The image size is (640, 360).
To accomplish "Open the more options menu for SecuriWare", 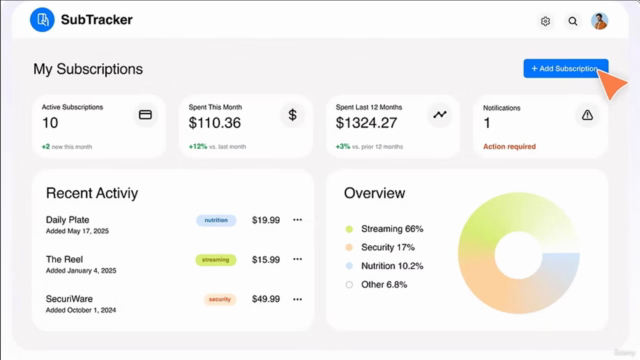I will [x=298, y=299].
